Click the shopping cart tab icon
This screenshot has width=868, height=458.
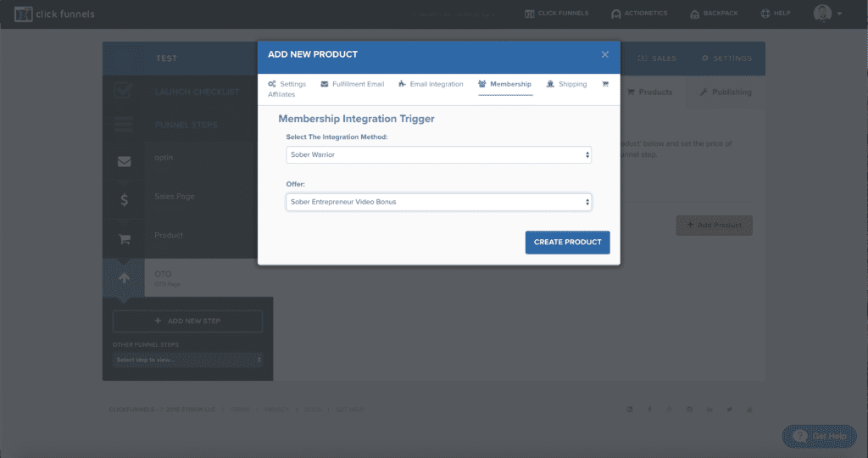(605, 84)
